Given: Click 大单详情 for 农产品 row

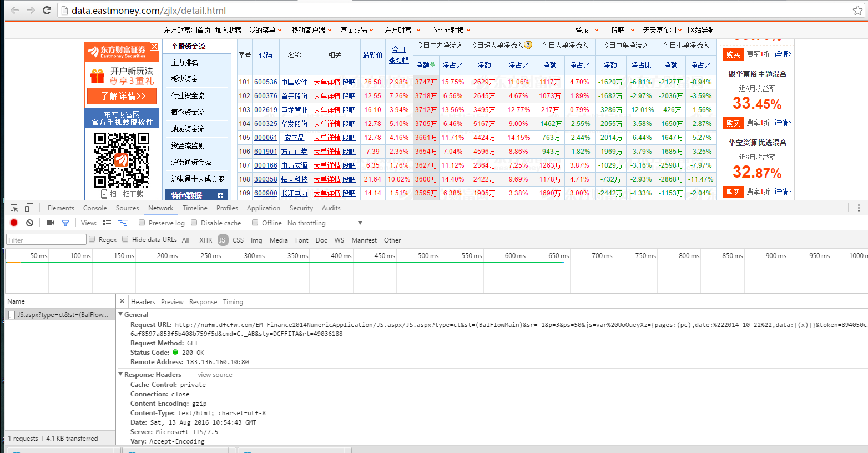Looking at the screenshot, I should click(x=327, y=138).
